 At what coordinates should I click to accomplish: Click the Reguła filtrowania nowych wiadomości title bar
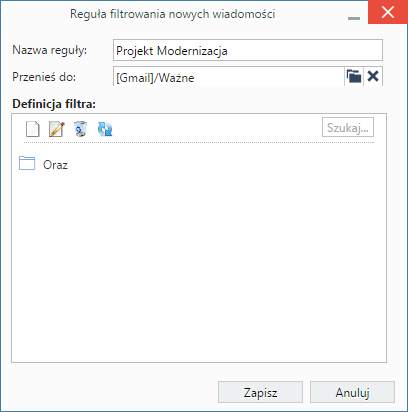point(172,14)
